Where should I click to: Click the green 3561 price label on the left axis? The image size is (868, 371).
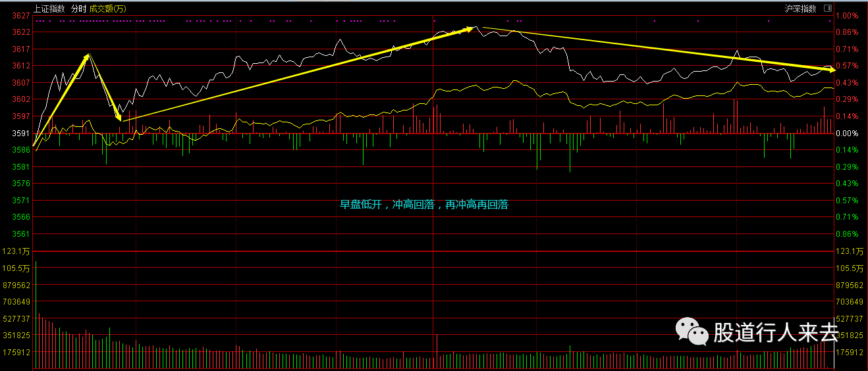coord(21,234)
